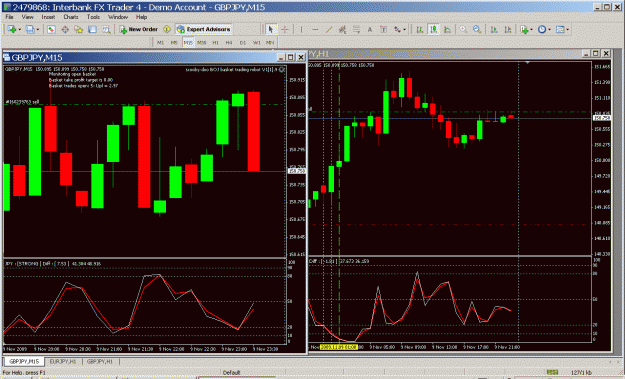Screen dimensions: 625x379
Task: Switch to the EURJPY,H1 chart tab
Action: (63, 361)
